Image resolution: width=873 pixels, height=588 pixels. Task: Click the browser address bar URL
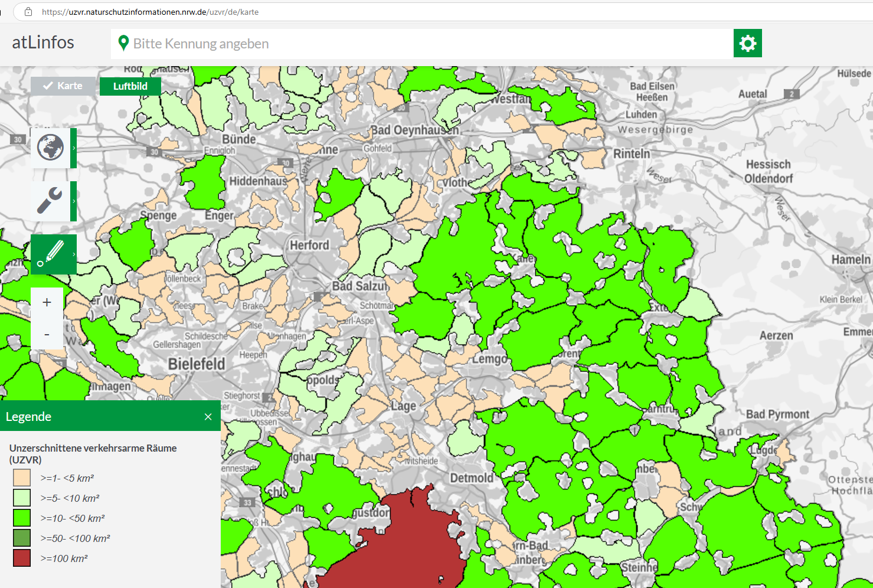[x=150, y=12]
